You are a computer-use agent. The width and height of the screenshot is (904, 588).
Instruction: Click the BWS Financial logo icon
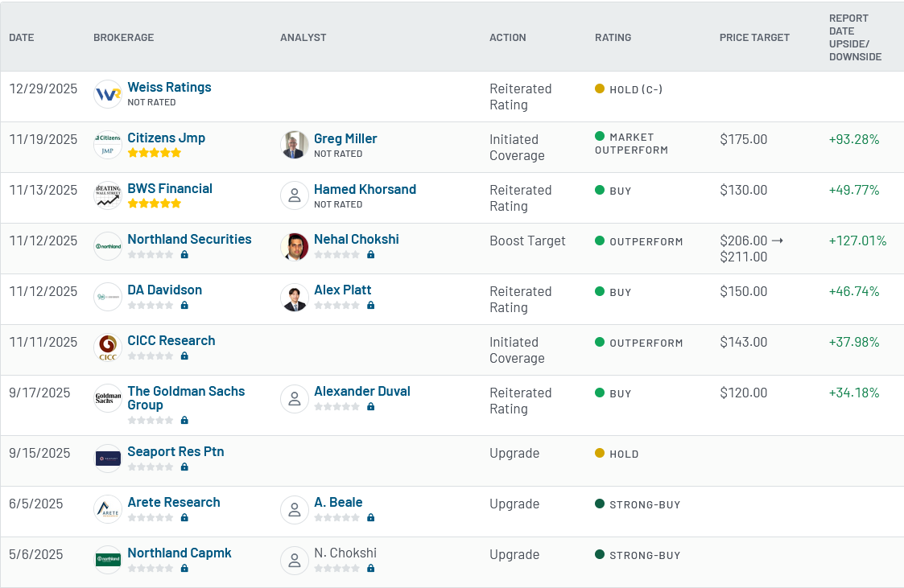(x=108, y=195)
